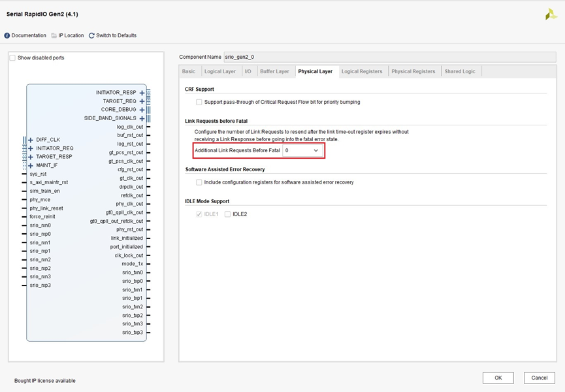
Task: Select the log_clk_out port label
Action: 130,127
